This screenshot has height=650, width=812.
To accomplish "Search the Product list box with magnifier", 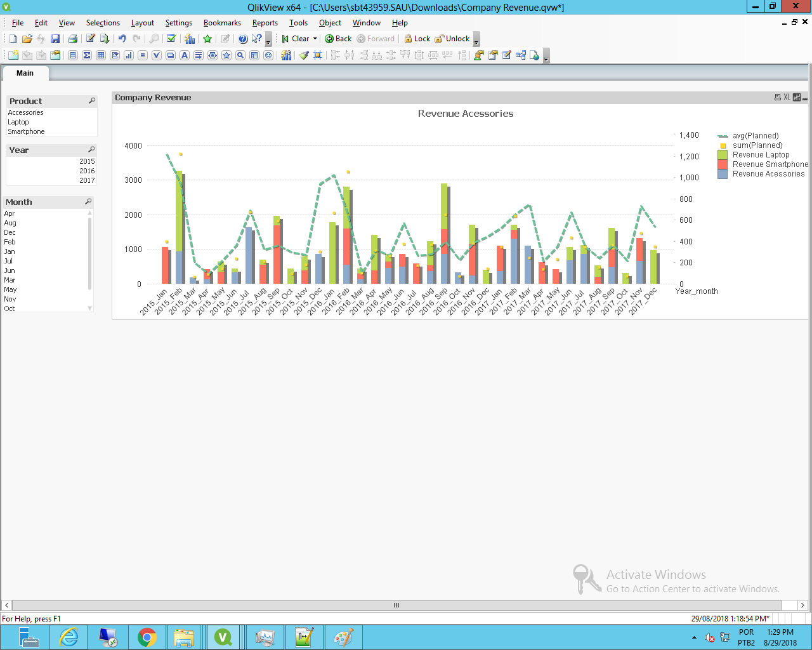I will click(92, 101).
